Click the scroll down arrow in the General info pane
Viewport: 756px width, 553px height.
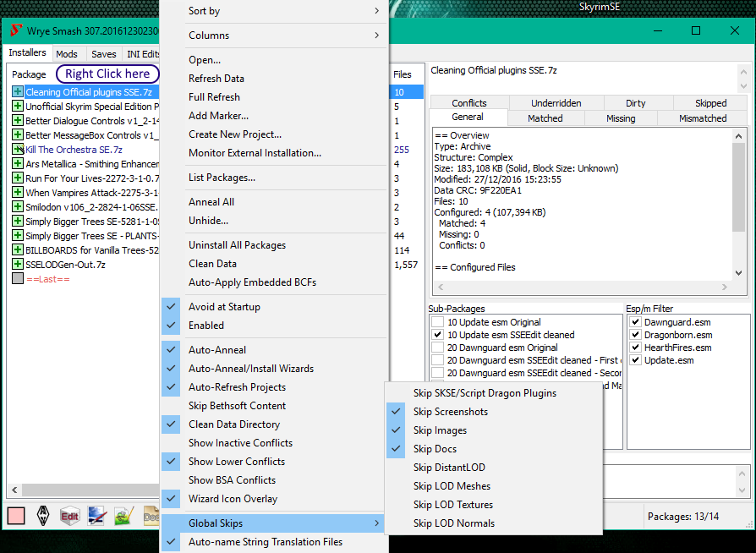[x=738, y=273]
